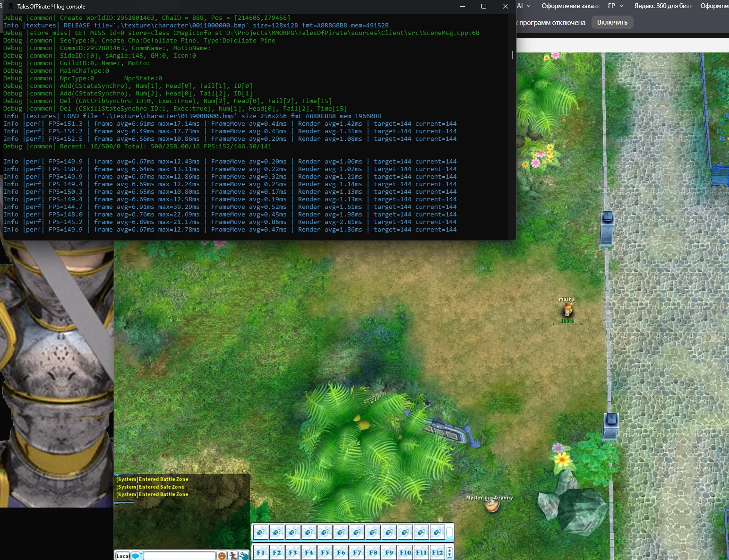Toggle the small blank button ending the skill bar
Image resolution: width=729 pixels, height=560 pixels.
tap(450, 532)
